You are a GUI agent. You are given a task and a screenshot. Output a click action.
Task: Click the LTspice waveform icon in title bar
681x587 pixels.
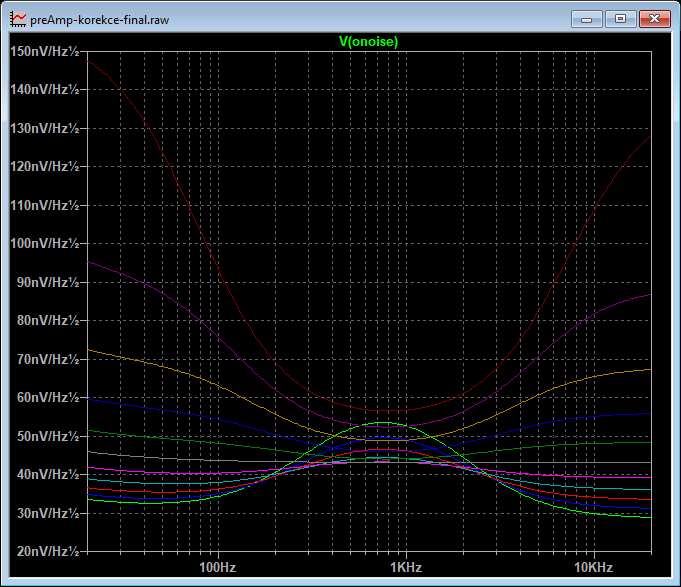18,20
